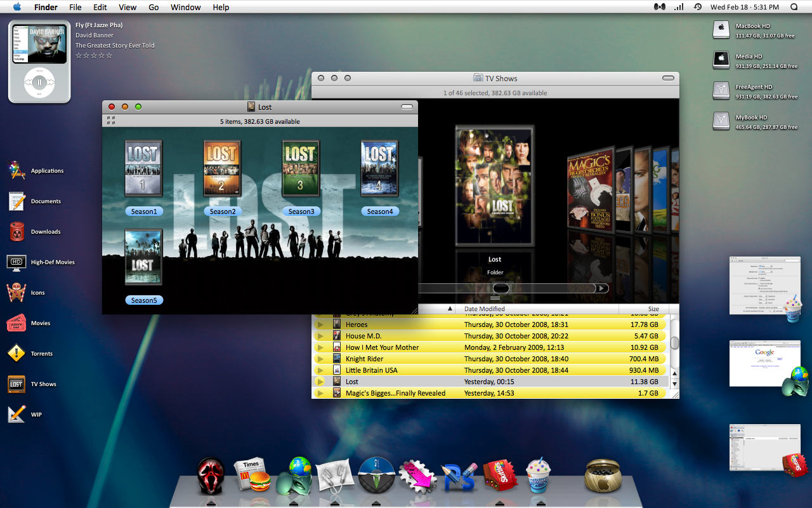Screen dimensions: 812x508
Task: Open the View menu
Action: click(x=128, y=7)
